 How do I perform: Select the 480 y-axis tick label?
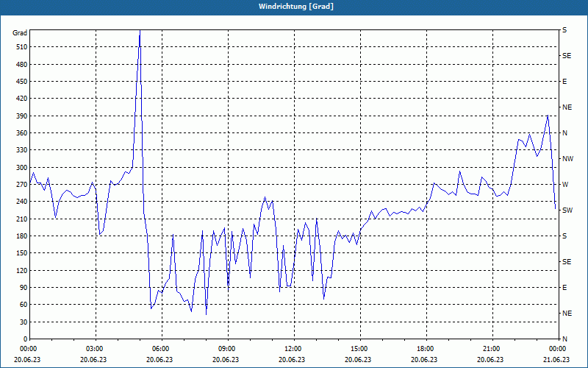pyautogui.click(x=22, y=65)
